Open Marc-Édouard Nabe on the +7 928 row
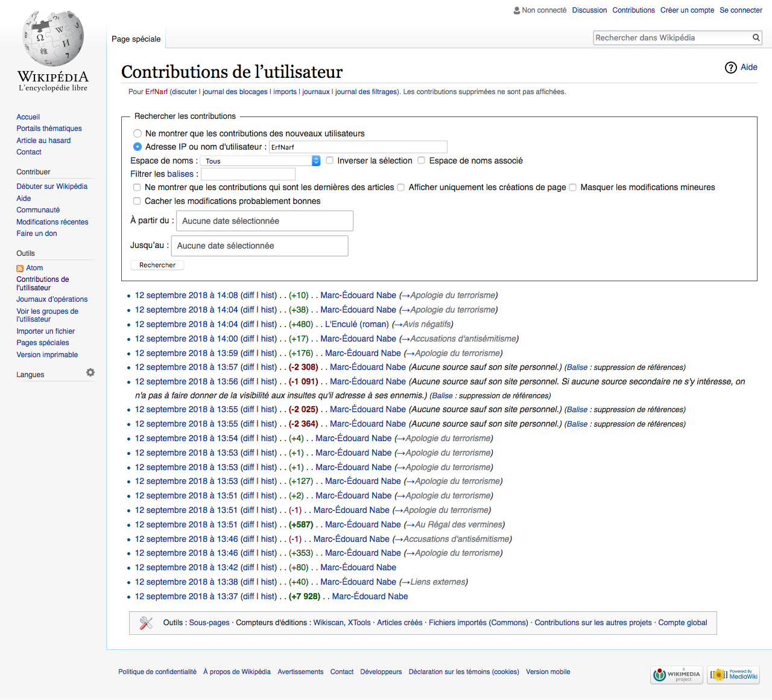The width and height of the screenshot is (772, 700). pyautogui.click(x=370, y=596)
